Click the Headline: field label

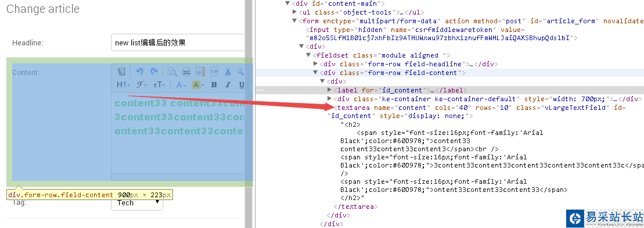(27, 43)
